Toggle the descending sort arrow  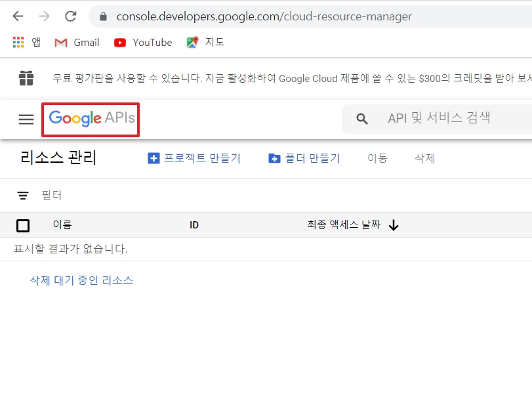(x=394, y=225)
